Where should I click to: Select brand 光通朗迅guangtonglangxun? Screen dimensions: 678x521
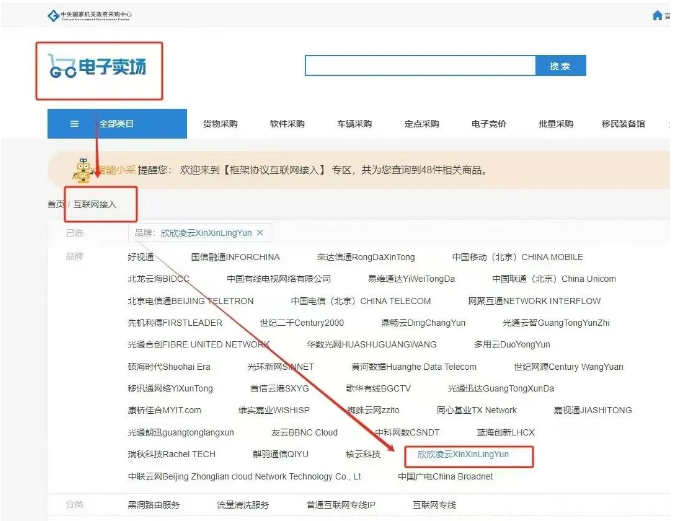point(181,433)
